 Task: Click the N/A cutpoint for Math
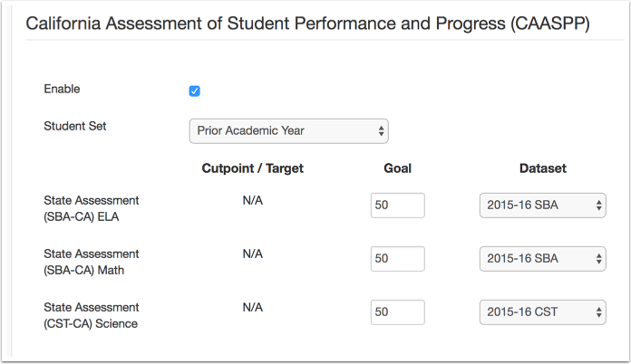pyautogui.click(x=252, y=254)
